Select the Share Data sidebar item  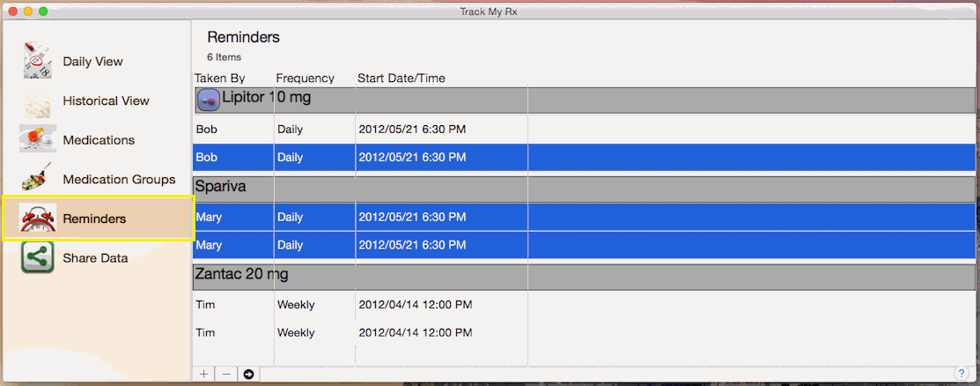click(x=95, y=258)
